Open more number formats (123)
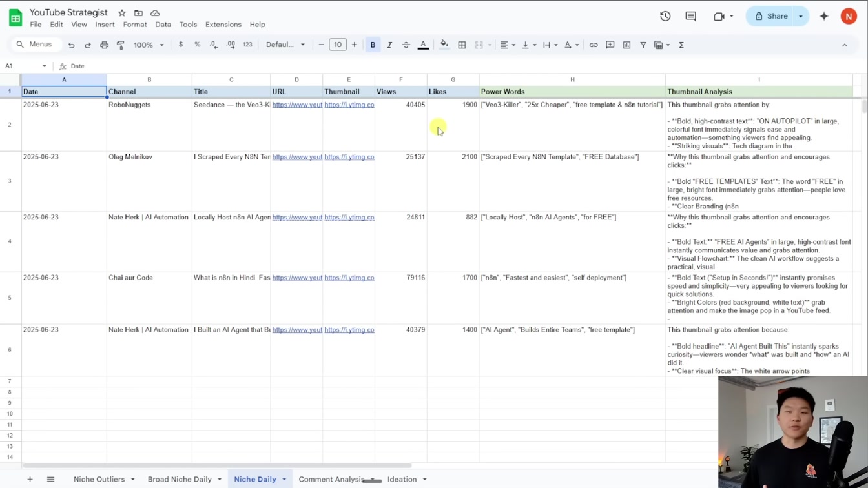The height and width of the screenshot is (488, 868). (x=247, y=45)
